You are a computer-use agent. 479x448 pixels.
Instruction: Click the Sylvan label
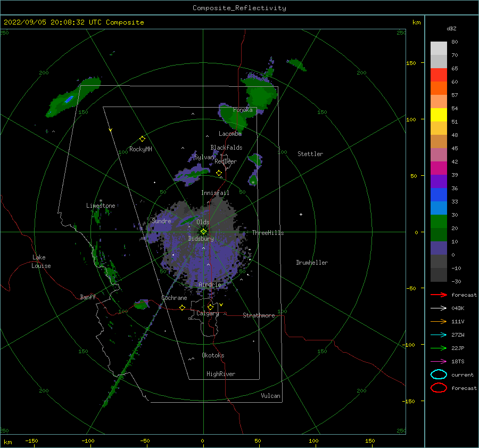204,157
